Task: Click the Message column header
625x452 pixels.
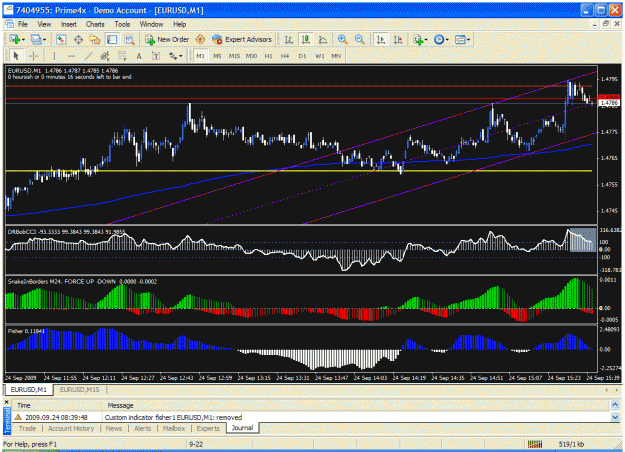Action: point(356,405)
